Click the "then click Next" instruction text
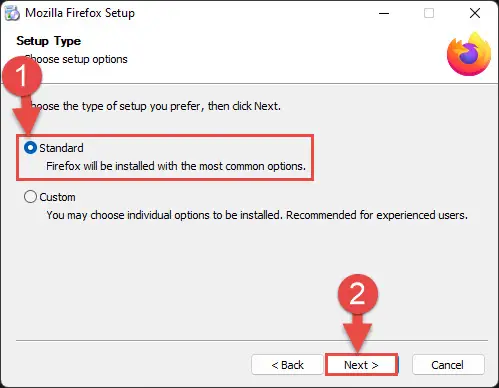The image size is (499, 388). pos(244,106)
